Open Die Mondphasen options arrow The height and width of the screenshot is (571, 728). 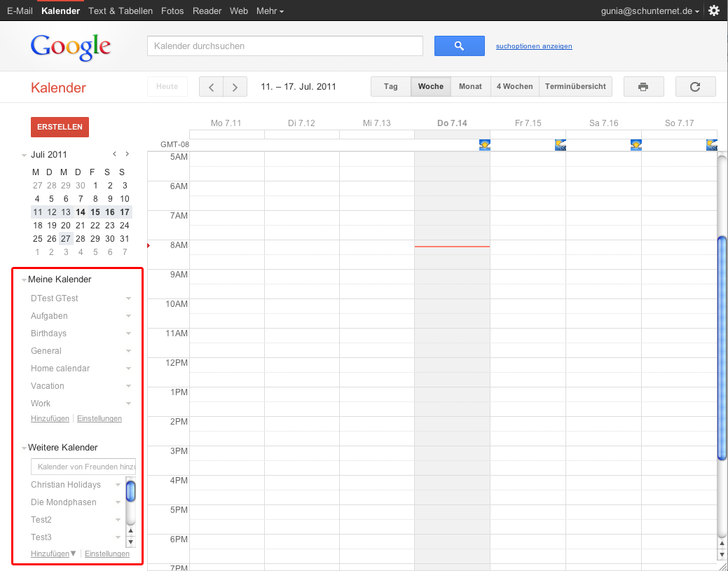point(118,503)
